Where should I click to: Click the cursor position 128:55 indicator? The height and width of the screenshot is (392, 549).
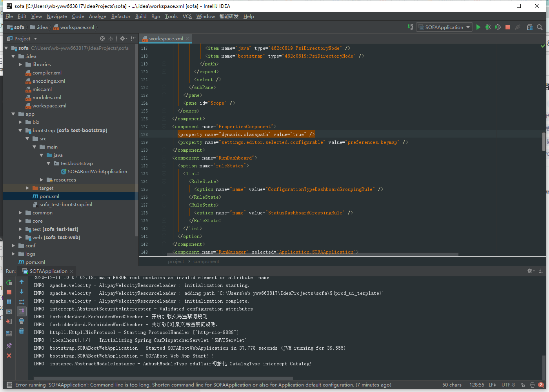[x=476, y=385]
